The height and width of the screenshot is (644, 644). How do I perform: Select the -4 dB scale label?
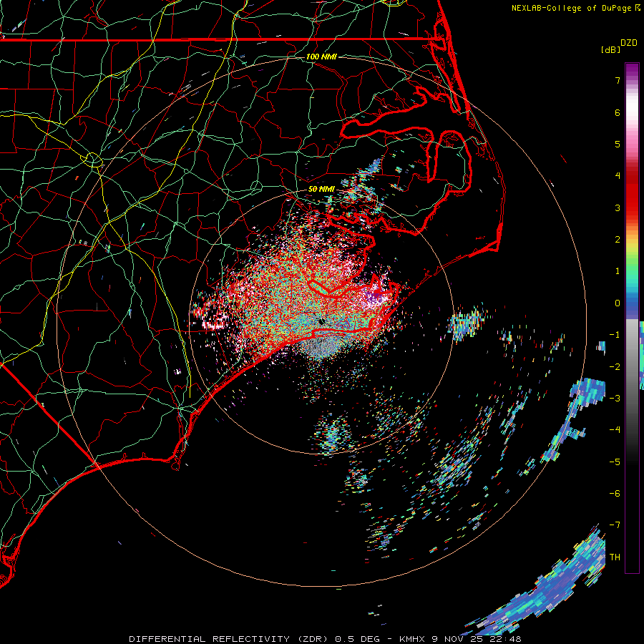click(x=615, y=429)
